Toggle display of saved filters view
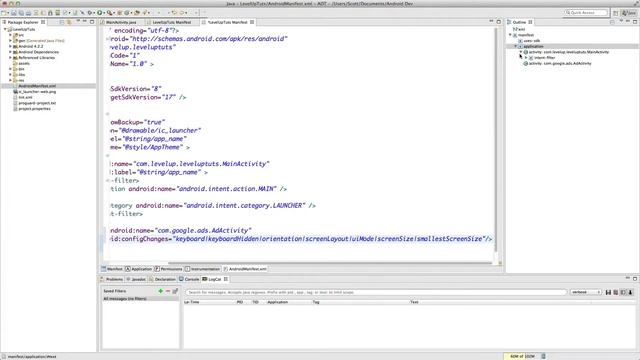The width and height of the screenshot is (640, 360). click(623, 292)
